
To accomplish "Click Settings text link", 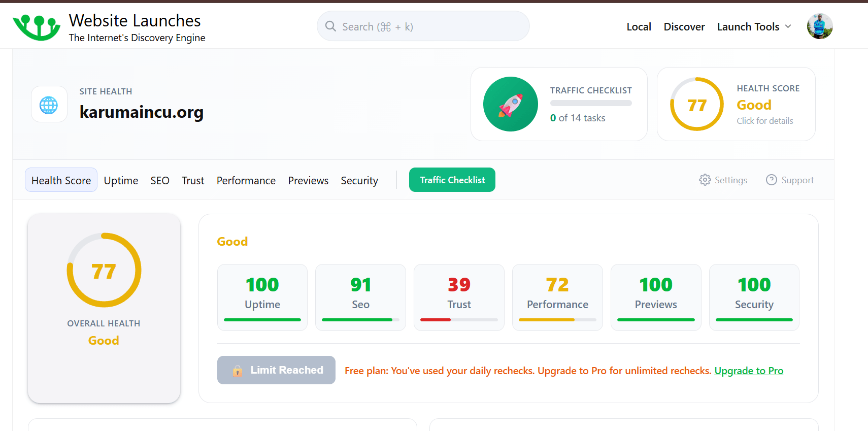I will click(731, 180).
